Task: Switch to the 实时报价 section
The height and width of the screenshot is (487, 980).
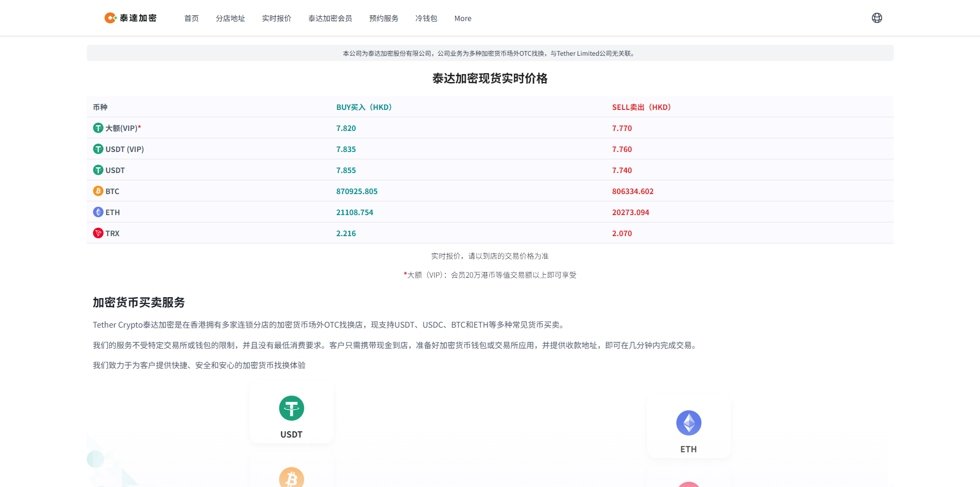Action: [277, 18]
